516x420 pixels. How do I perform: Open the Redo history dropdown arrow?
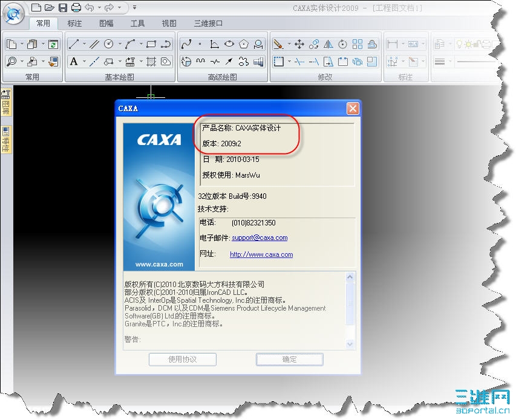(x=119, y=7)
